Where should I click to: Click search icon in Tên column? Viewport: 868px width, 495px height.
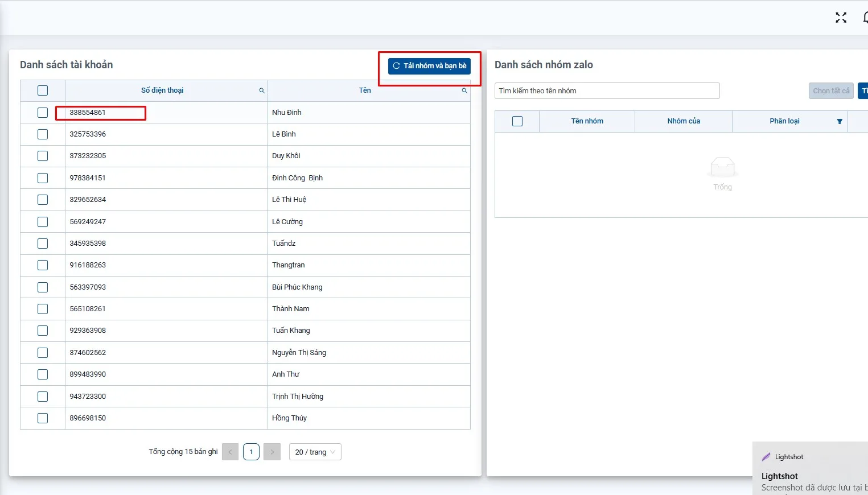(464, 91)
